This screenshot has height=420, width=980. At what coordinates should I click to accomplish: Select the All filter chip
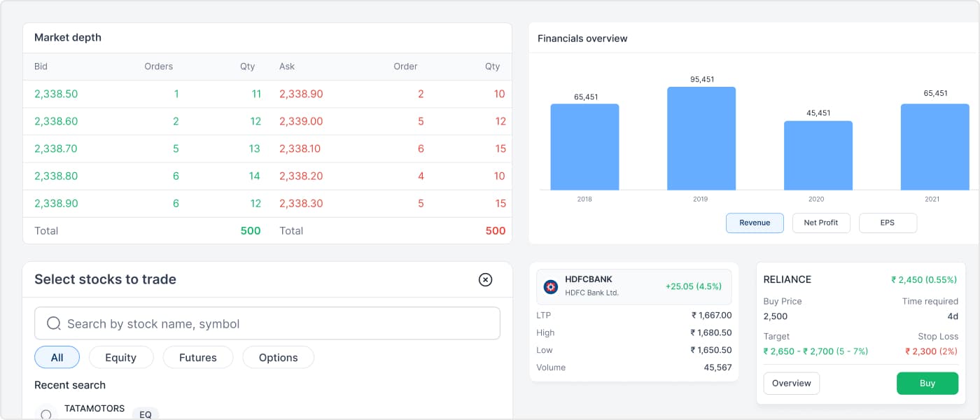point(57,357)
